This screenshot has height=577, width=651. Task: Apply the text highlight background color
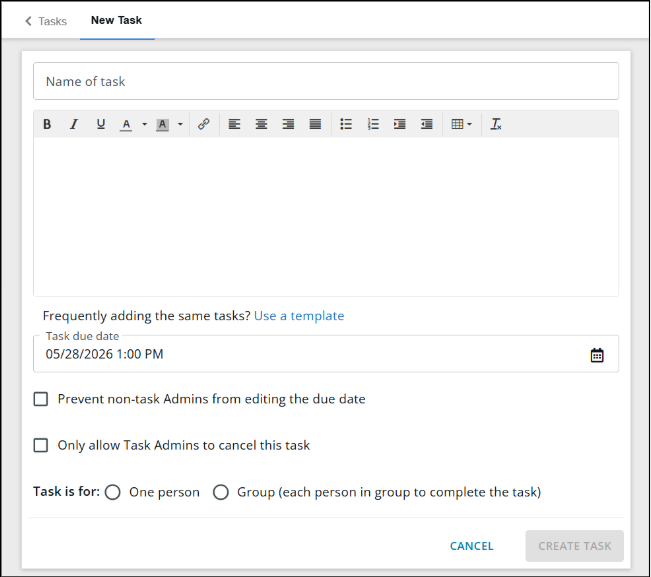[162, 125]
